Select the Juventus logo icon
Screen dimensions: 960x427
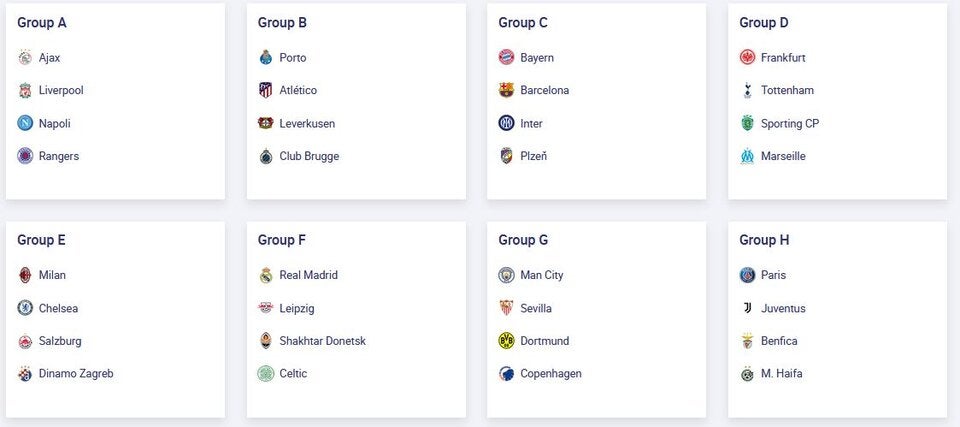(747, 308)
